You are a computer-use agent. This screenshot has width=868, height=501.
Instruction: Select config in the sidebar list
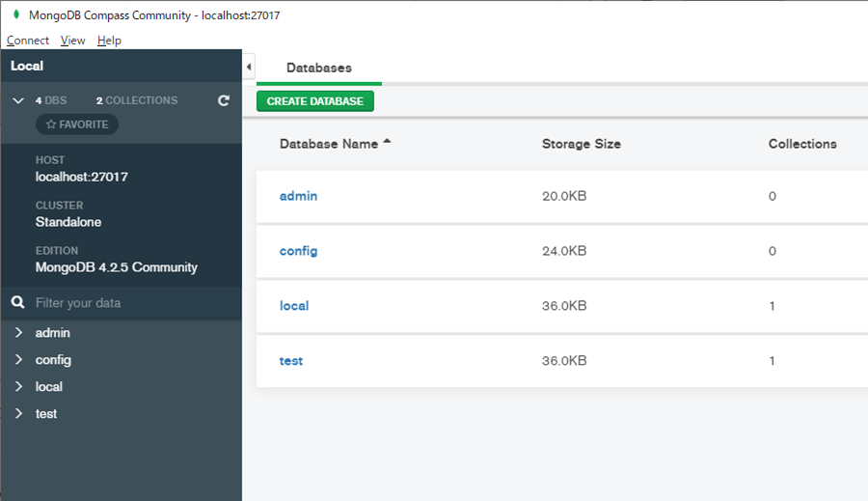coord(53,360)
